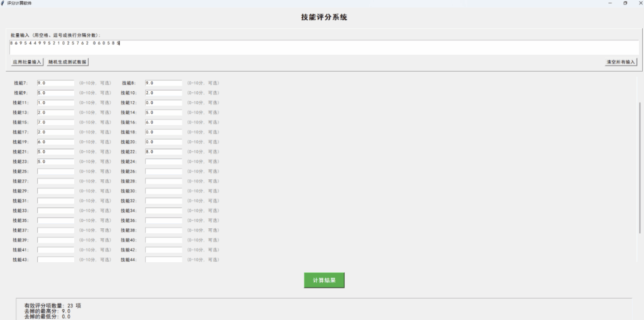The height and width of the screenshot is (320, 644).
Task: Click the empty 技能37 score field
Action: coord(55,231)
